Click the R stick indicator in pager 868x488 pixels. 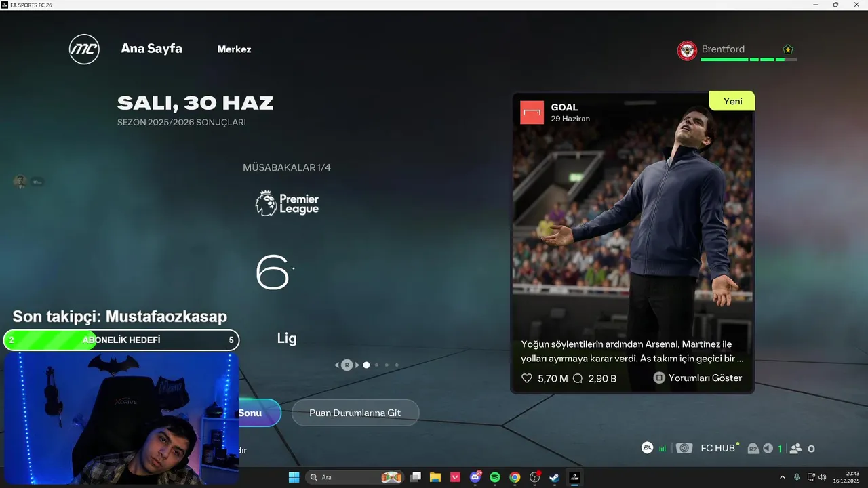point(347,365)
